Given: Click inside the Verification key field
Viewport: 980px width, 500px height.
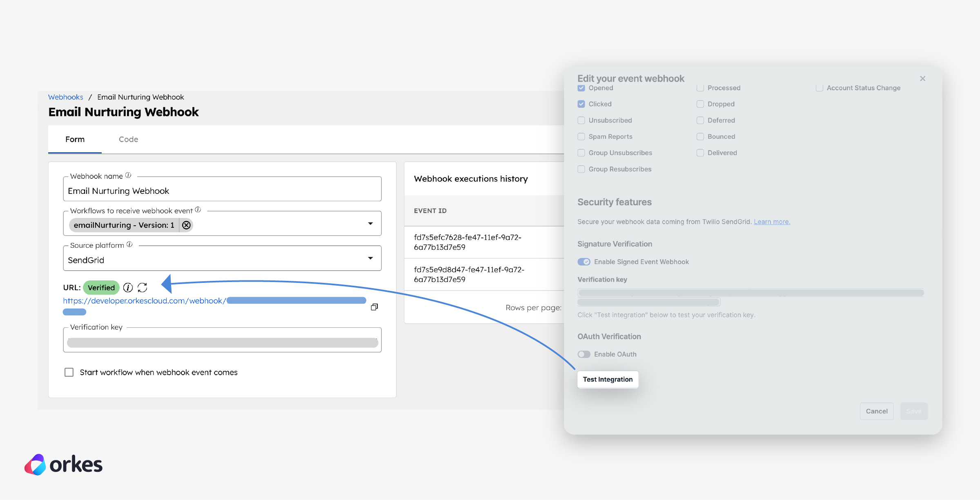Looking at the screenshot, I should pyautogui.click(x=223, y=342).
